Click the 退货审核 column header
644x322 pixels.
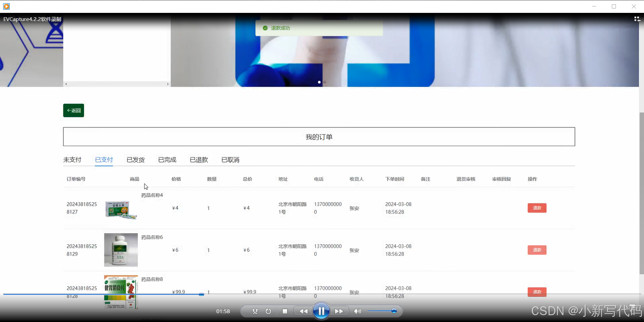[x=466, y=179]
